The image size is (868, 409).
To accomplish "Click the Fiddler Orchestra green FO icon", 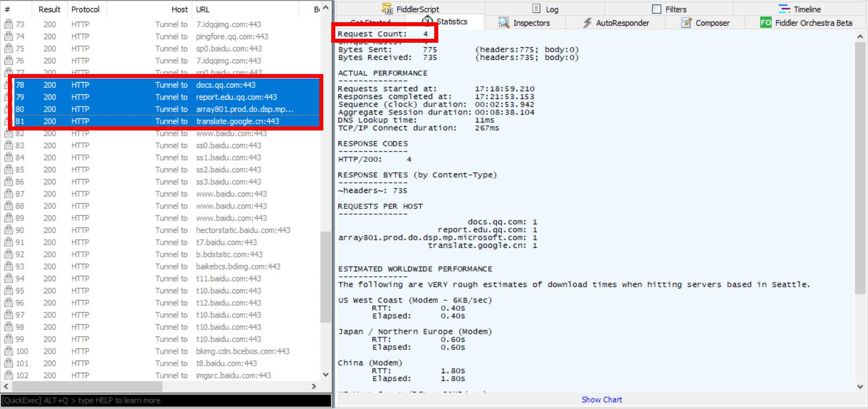I will [766, 23].
